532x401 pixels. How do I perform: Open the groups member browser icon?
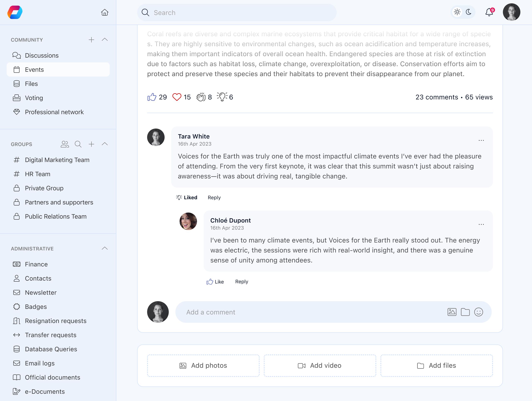click(x=64, y=144)
